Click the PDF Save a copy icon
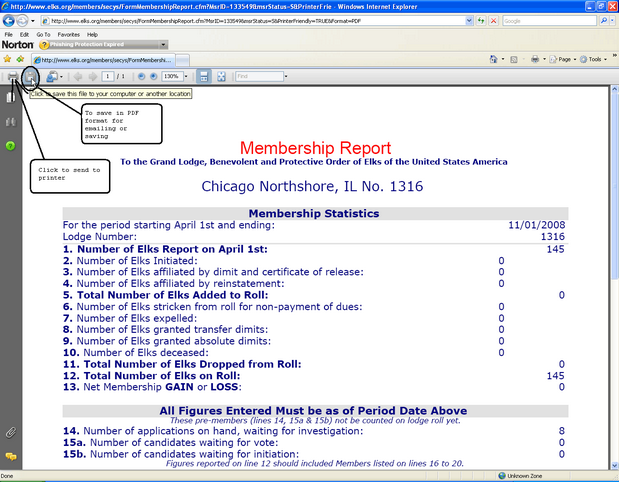The image size is (619, 482). 30,77
